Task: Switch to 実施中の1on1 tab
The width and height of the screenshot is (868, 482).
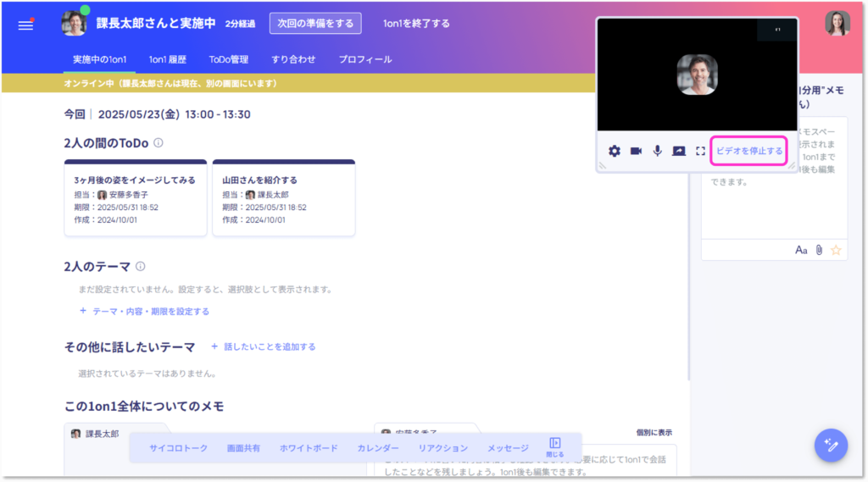Action: tap(100, 59)
